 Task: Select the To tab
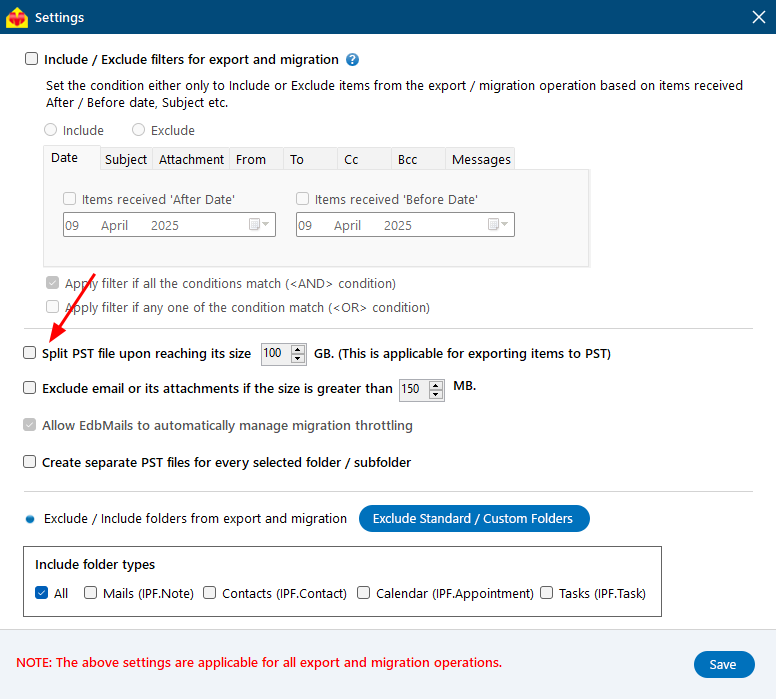[311, 159]
